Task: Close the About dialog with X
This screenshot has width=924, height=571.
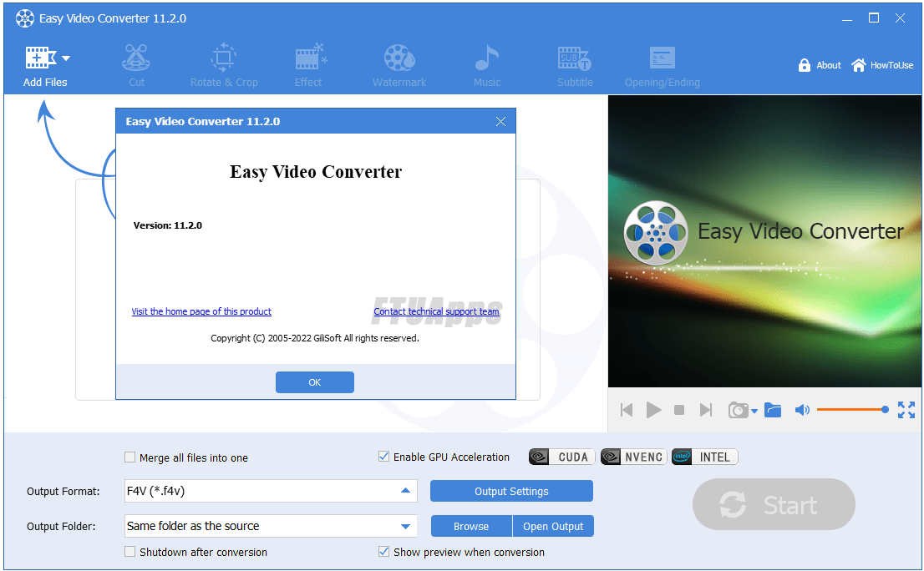Action: (501, 121)
